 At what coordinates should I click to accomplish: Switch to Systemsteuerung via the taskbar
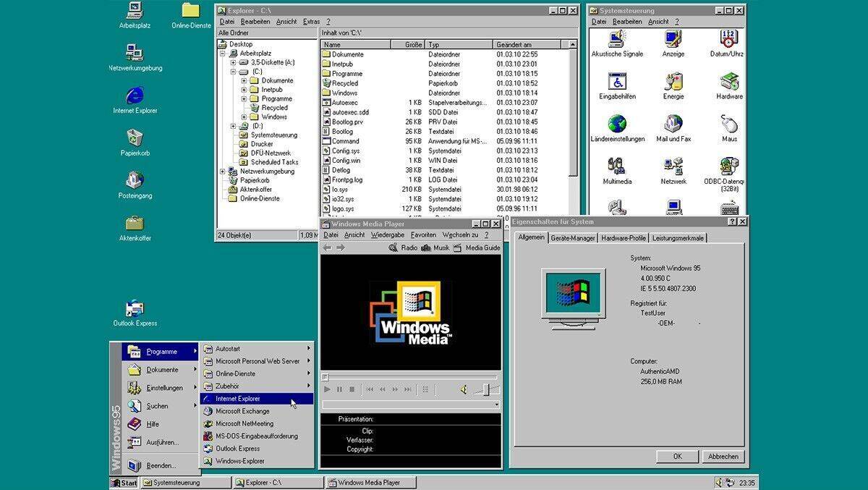(186, 483)
